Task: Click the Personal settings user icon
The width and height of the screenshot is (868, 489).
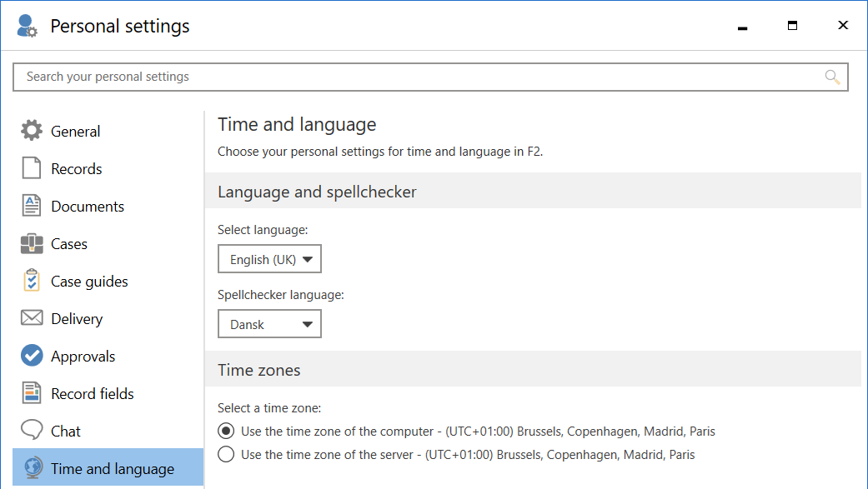Action: (26, 26)
